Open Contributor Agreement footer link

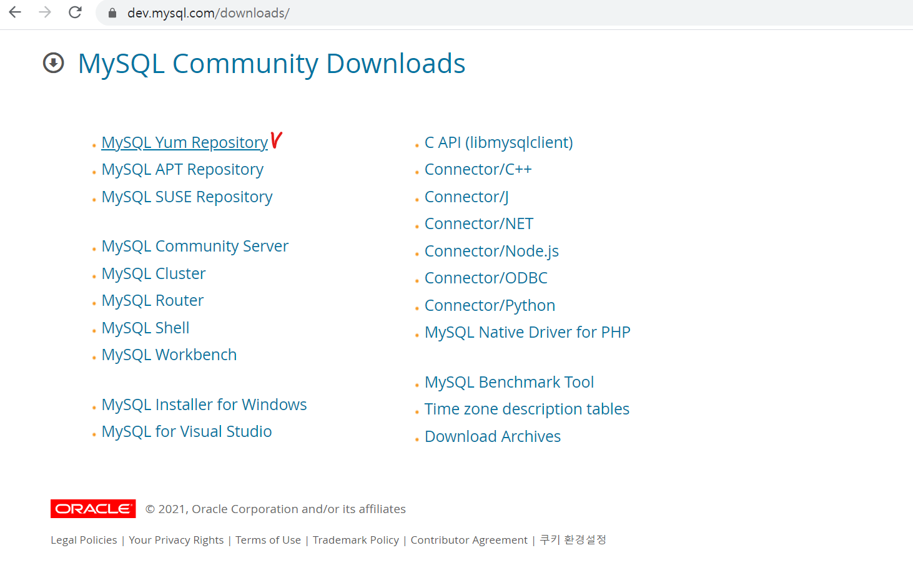469,540
